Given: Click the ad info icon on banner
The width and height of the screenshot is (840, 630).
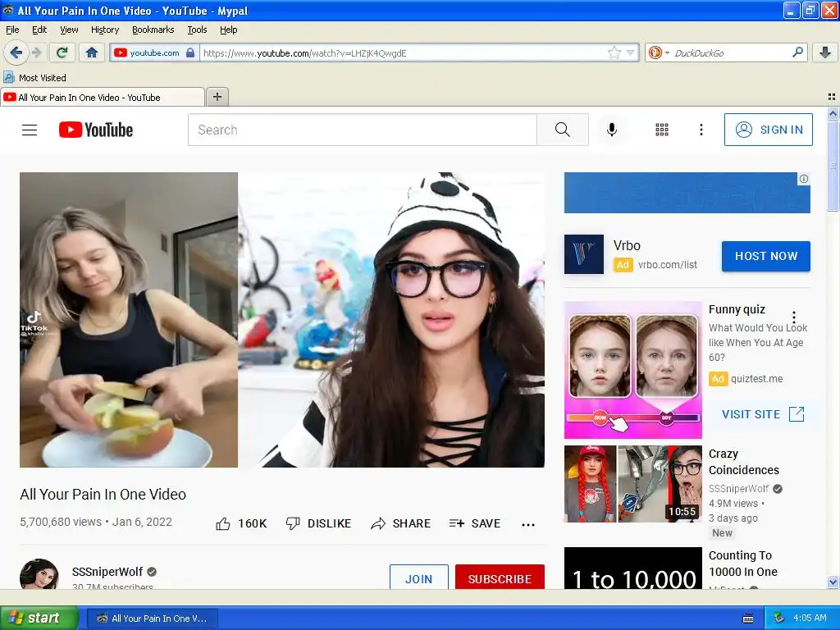Looking at the screenshot, I should [804, 179].
